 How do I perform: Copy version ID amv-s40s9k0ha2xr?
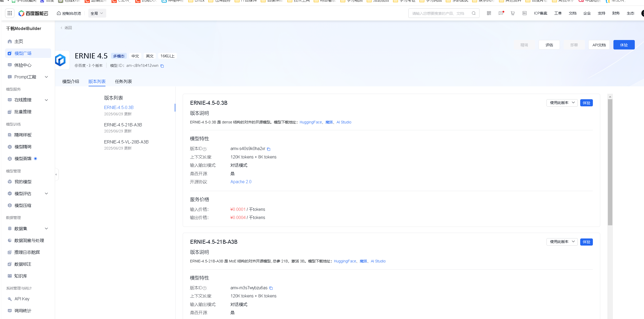269,149
